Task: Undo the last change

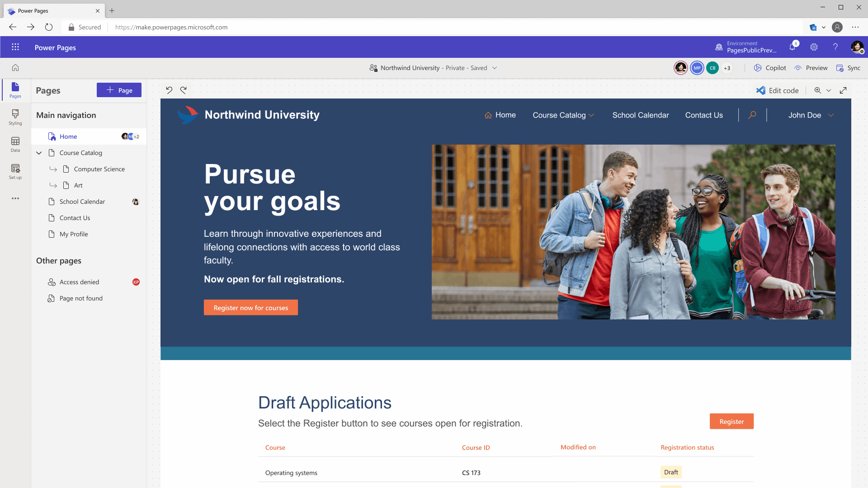Action: pos(170,90)
